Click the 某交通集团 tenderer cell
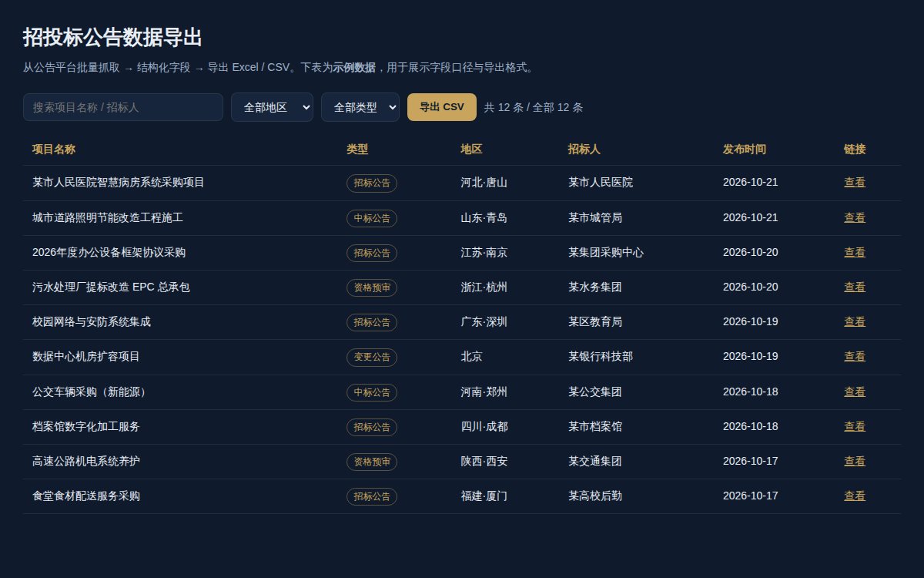This screenshot has width=924, height=578. click(x=595, y=462)
